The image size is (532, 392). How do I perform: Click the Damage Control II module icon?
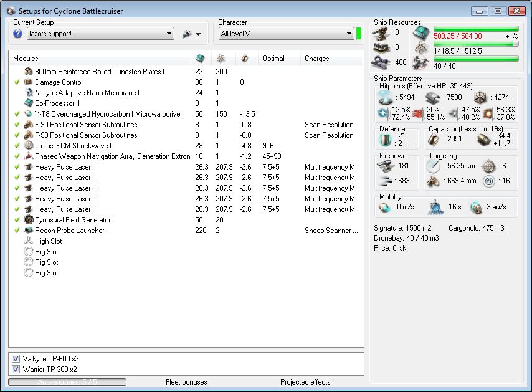pyautogui.click(x=29, y=82)
